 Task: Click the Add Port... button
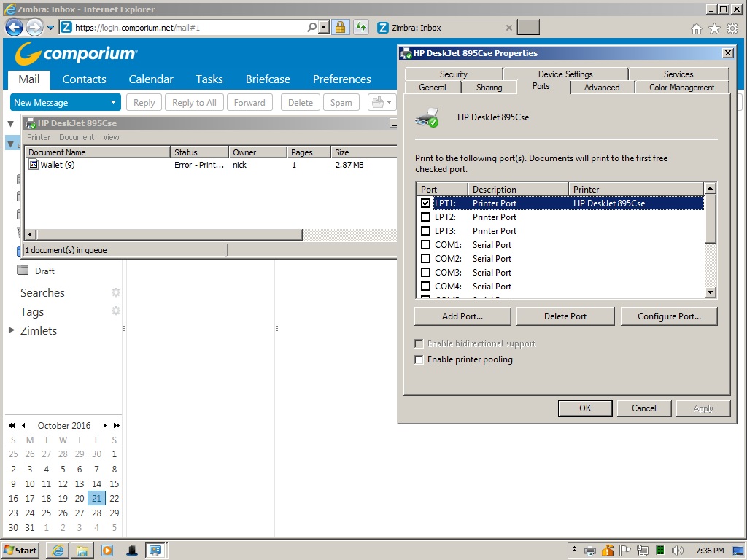462,316
